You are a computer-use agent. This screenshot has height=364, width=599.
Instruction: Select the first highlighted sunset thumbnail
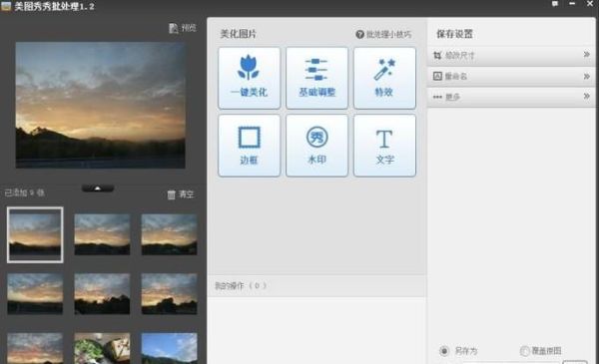tap(35, 234)
